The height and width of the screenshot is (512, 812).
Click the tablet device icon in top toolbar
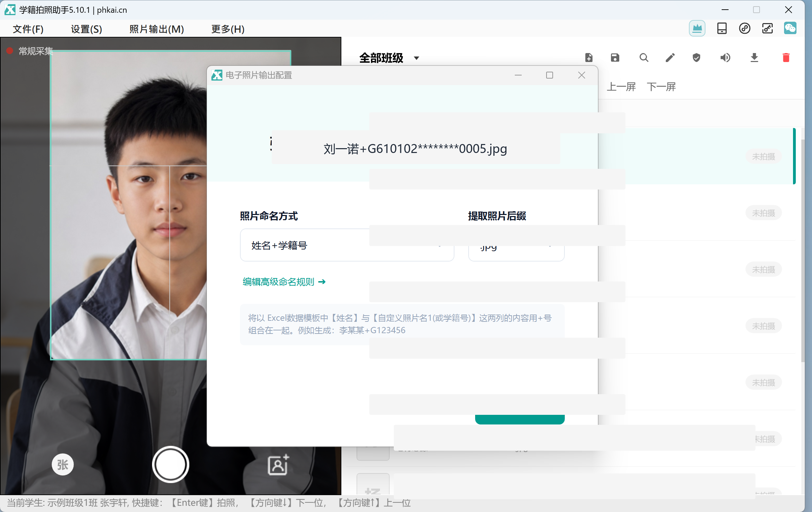[722, 29]
